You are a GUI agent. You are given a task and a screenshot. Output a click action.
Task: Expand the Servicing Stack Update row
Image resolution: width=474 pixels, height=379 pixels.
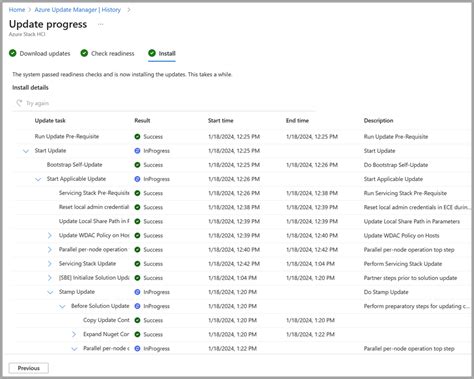pyautogui.click(x=50, y=264)
